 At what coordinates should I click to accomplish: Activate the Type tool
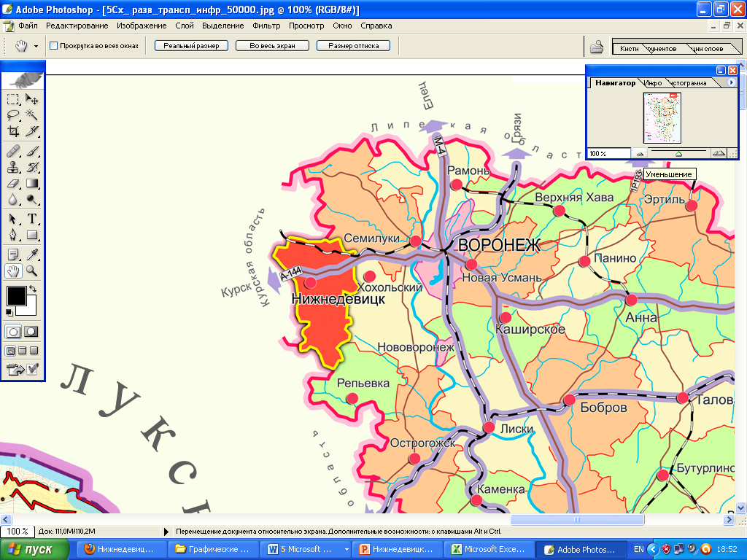(32, 219)
